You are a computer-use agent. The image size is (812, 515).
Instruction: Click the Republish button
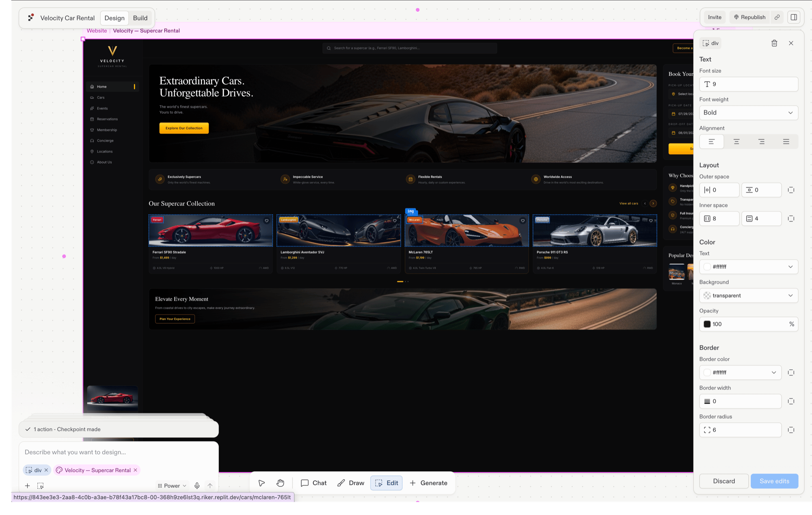point(749,17)
